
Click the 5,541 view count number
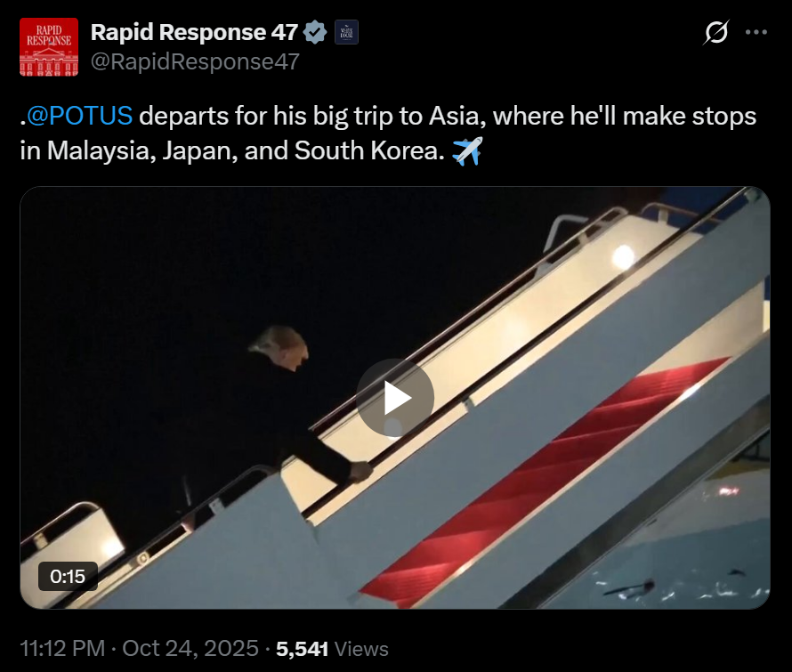303,649
